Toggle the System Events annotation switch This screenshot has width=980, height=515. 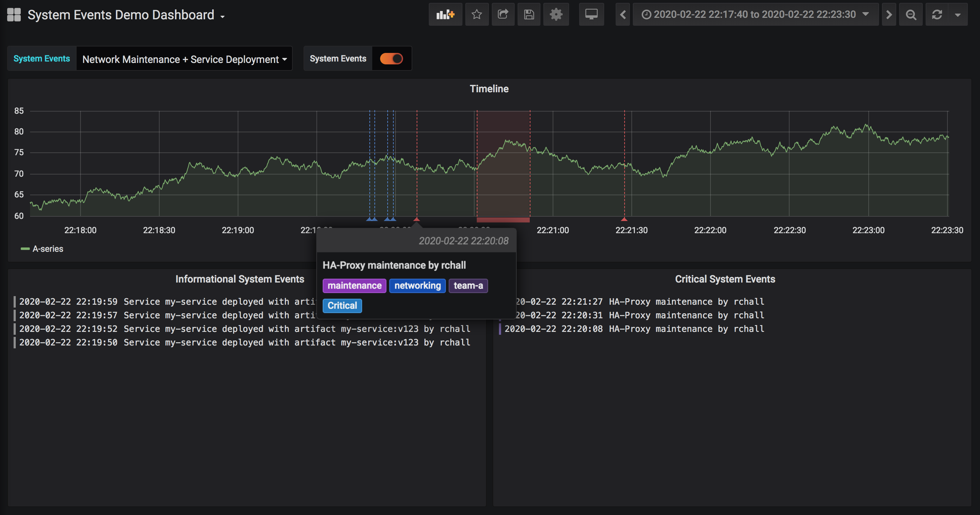[391, 59]
